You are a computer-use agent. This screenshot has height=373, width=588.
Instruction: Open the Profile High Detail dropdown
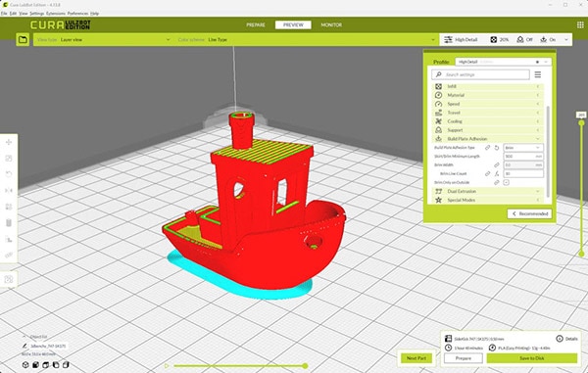click(x=504, y=62)
